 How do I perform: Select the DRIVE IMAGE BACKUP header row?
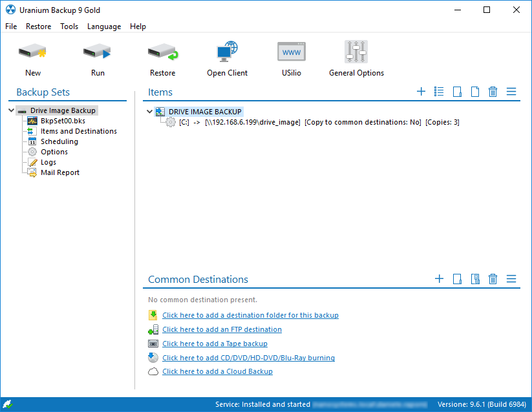(x=205, y=112)
